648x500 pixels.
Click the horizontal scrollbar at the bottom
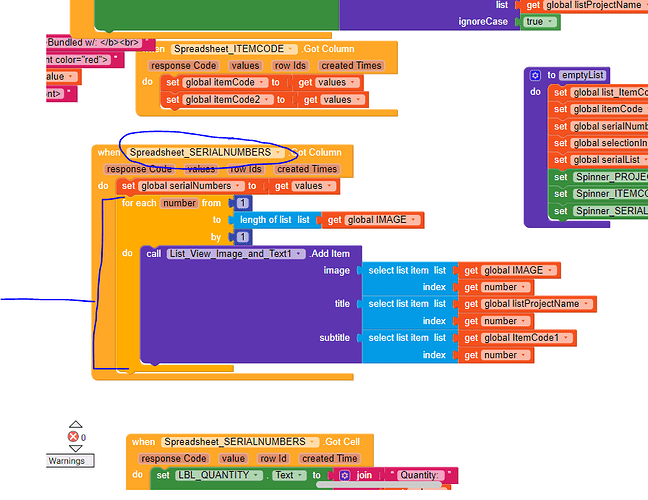(x=379, y=485)
